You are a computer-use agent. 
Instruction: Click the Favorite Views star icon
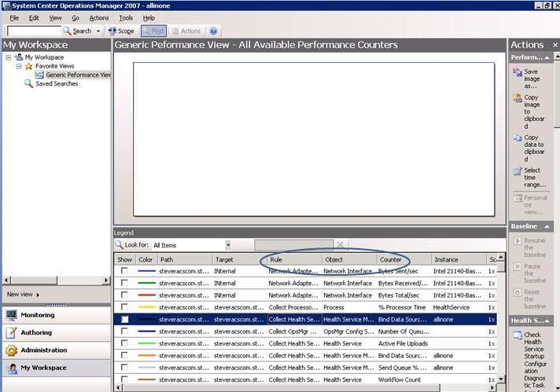click(29, 66)
